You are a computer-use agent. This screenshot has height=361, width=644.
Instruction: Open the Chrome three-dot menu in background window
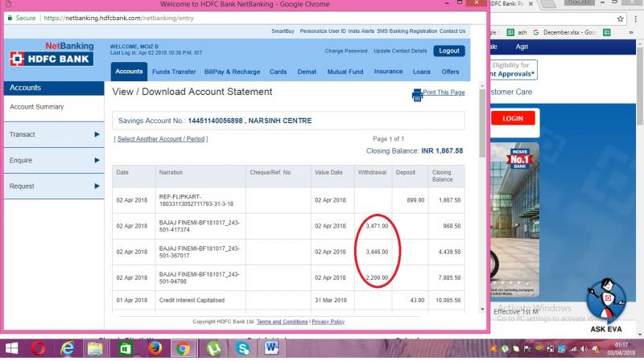pyautogui.click(x=635, y=18)
